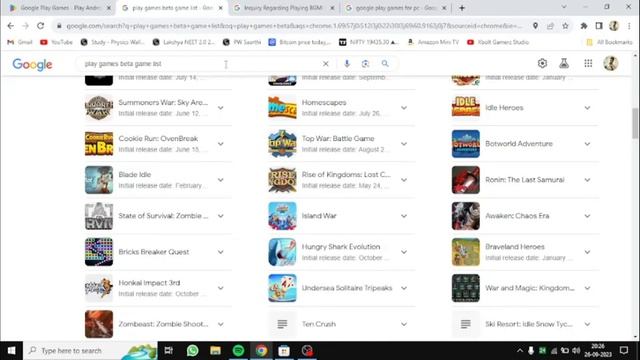The height and width of the screenshot is (360, 640).
Task: Open All Bookmarks folder
Action: [609, 42]
